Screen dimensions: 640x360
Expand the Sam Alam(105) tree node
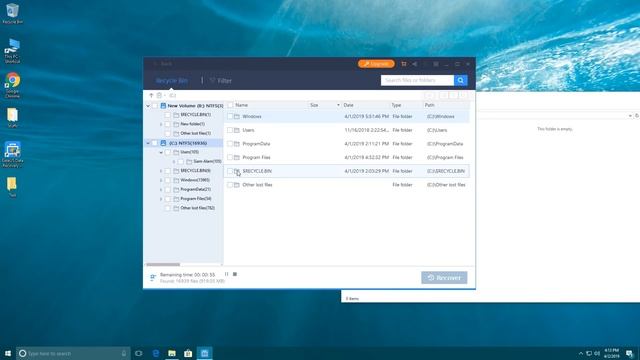[174, 162]
